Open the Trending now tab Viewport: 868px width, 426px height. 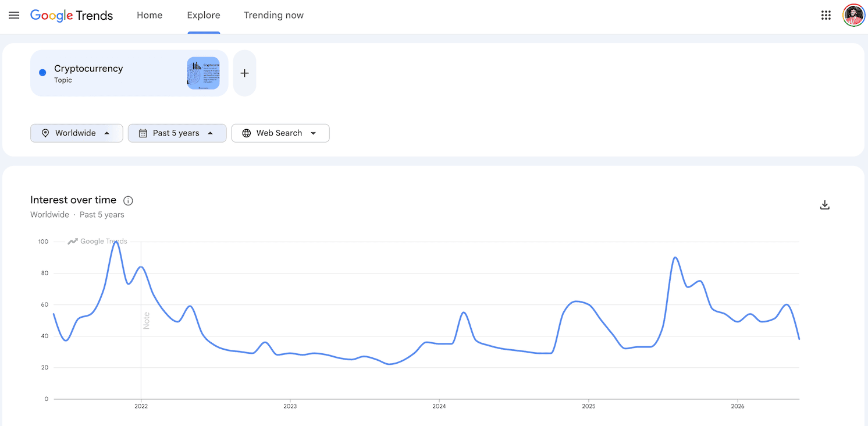click(273, 15)
